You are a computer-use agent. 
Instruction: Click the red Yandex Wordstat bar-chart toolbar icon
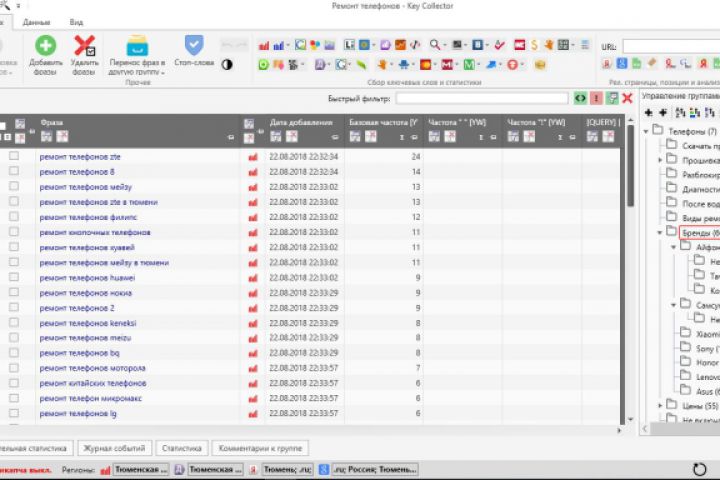tap(264, 45)
